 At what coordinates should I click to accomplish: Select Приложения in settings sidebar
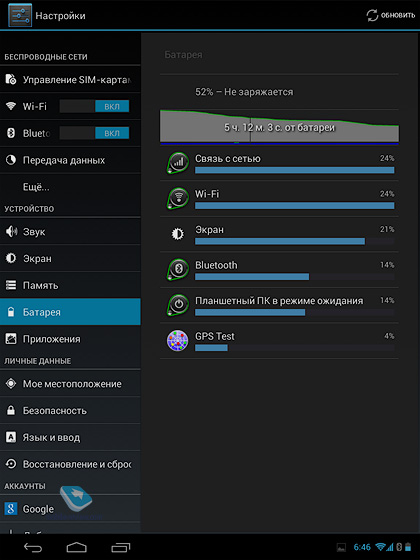click(70, 339)
